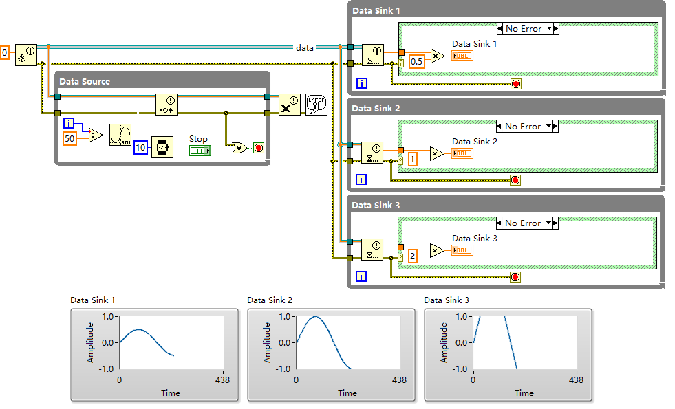675x409 pixels.
Task: Click the Data Sink 2 loop label
Action: coord(375,108)
